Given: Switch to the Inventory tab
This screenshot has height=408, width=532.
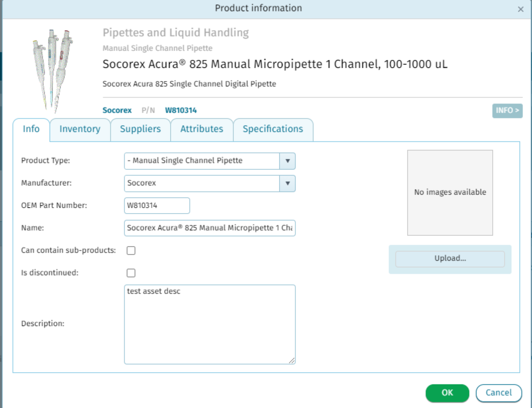Looking at the screenshot, I should point(80,129).
